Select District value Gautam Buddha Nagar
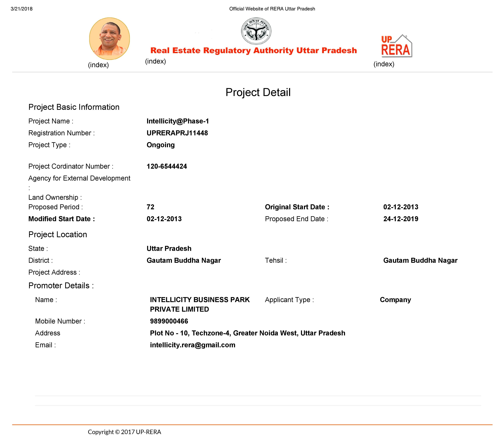 (184, 261)
